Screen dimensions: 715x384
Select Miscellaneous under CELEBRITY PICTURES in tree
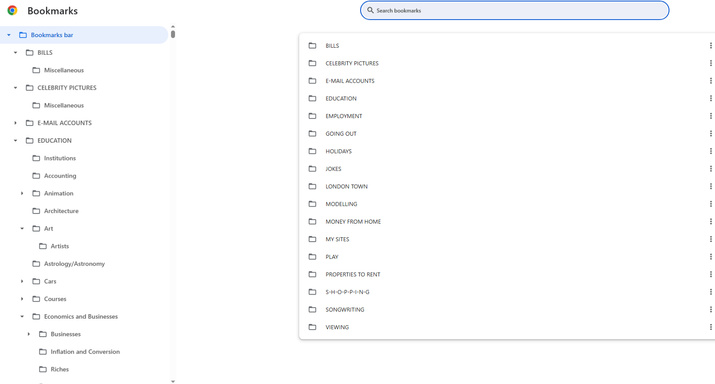click(x=64, y=105)
